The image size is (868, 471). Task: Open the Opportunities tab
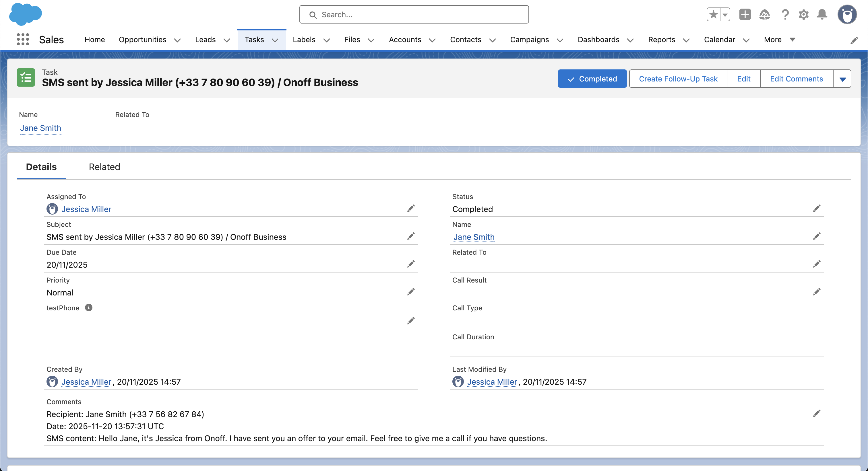point(143,40)
